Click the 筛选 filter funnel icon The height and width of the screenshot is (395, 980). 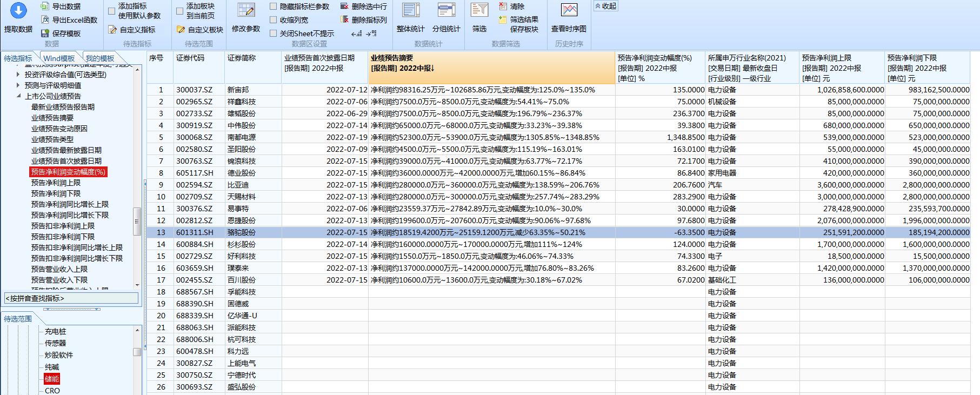479,10
